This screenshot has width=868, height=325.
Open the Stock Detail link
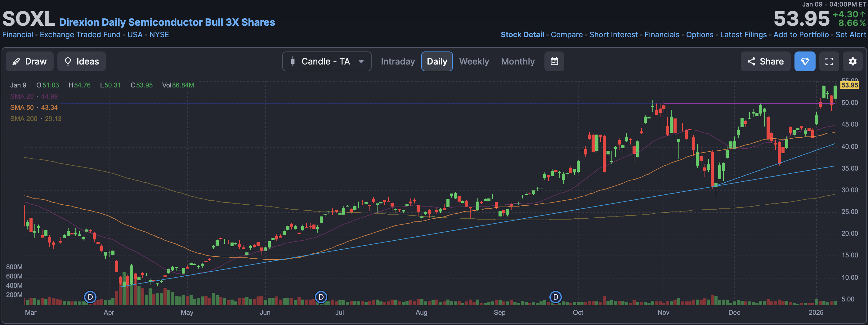(x=522, y=35)
